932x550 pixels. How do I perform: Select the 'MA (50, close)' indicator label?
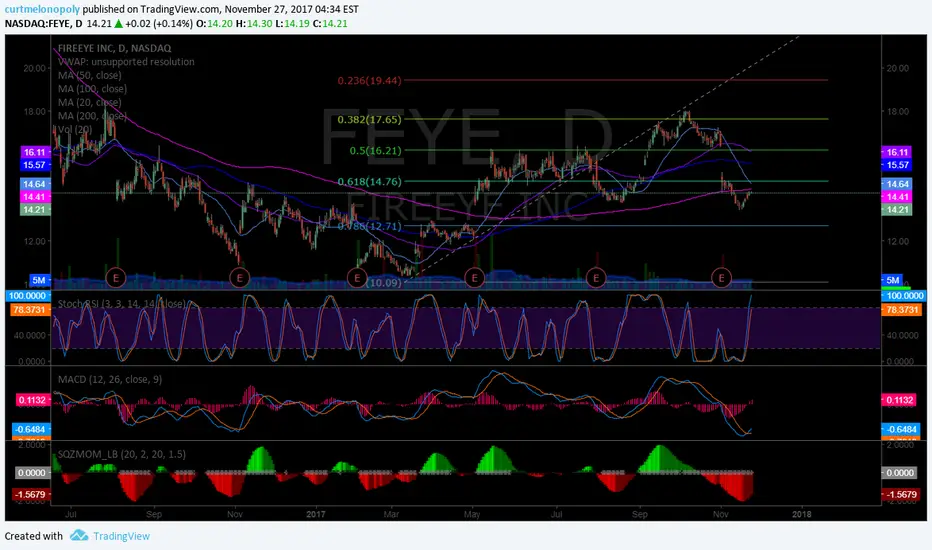coord(90,76)
